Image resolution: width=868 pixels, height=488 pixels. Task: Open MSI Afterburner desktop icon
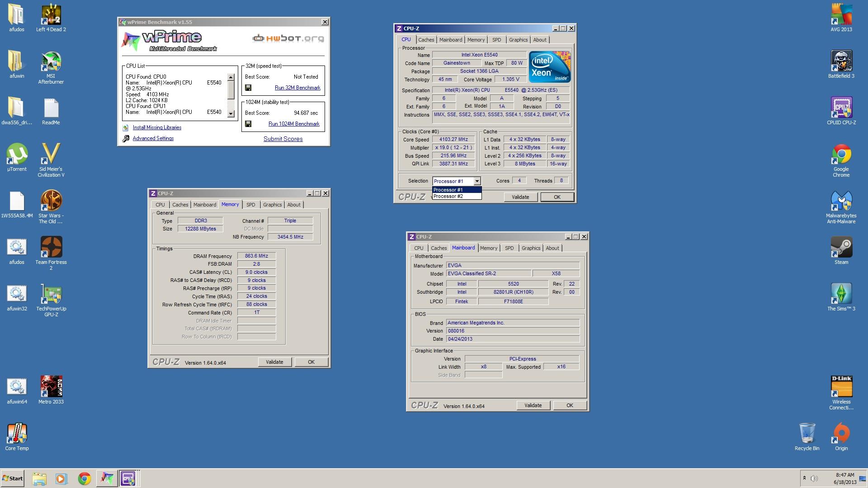pyautogui.click(x=51, y=68)
